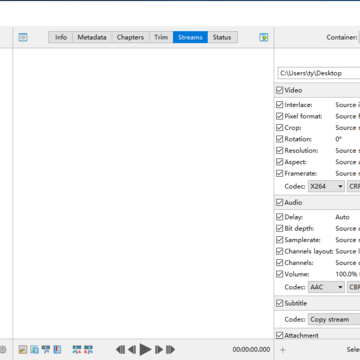Uncheck the Delay option
The height and width of the screenshot is (360, 360).
pos(279,217)
